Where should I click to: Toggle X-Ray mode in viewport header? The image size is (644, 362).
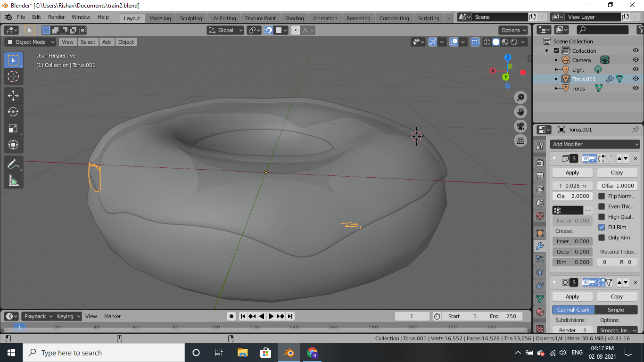pyautogui.click(x=475, y=42)
